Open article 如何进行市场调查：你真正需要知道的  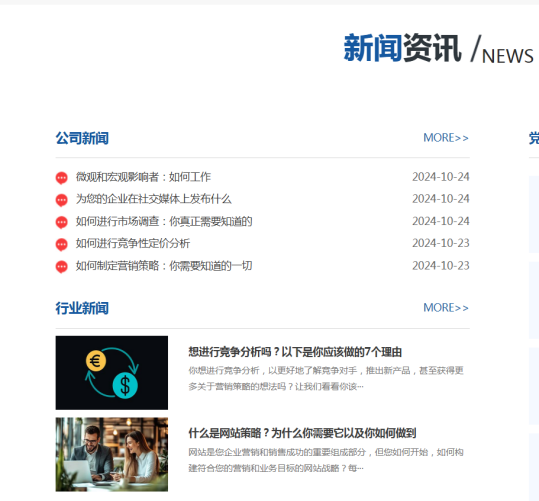(164, 221)
